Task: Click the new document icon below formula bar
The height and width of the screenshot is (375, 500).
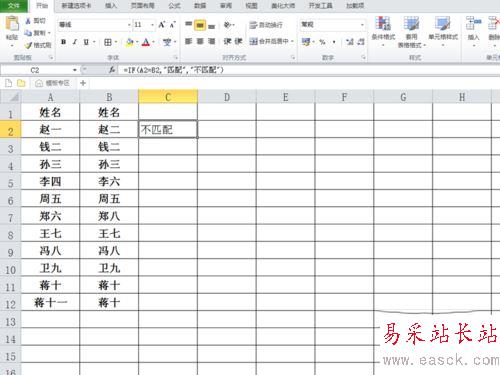Action: click(x=9, y=83)
